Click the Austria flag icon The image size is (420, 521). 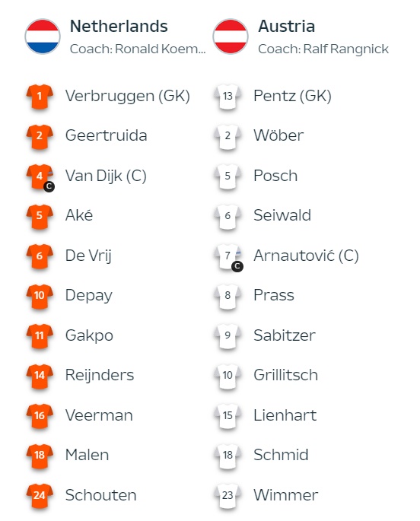click(231, 37)
